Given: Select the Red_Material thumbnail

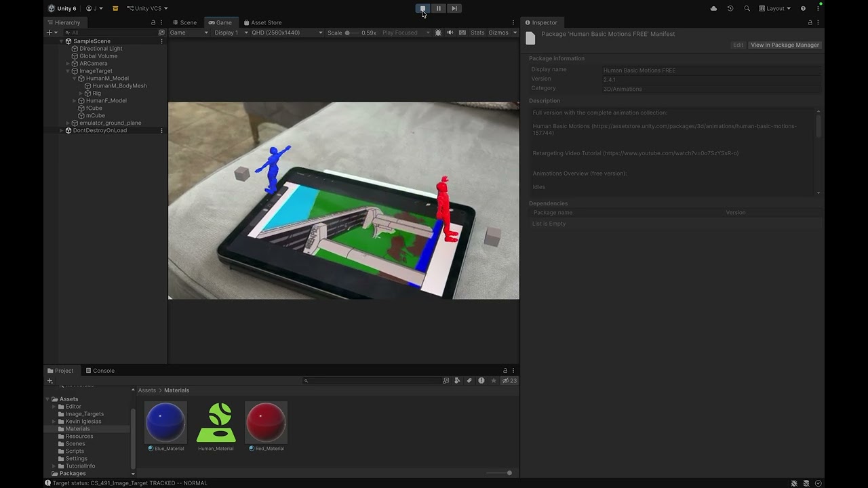Looking at the screenshot, I should [266, 422].
